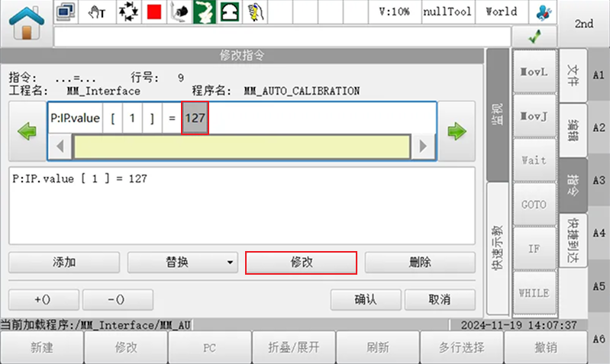Open the 快速示教 quick teach tab
This screenshot has width=610, height=364.
pos(498,248)
